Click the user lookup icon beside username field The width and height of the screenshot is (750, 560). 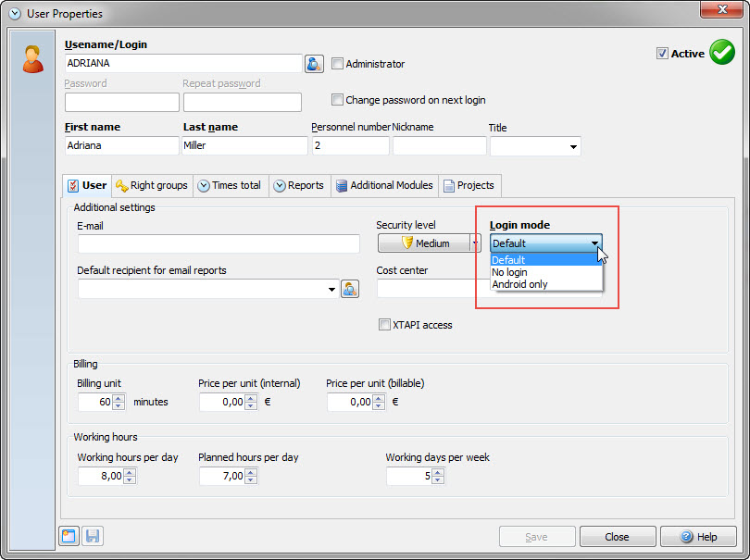[314, 64]
